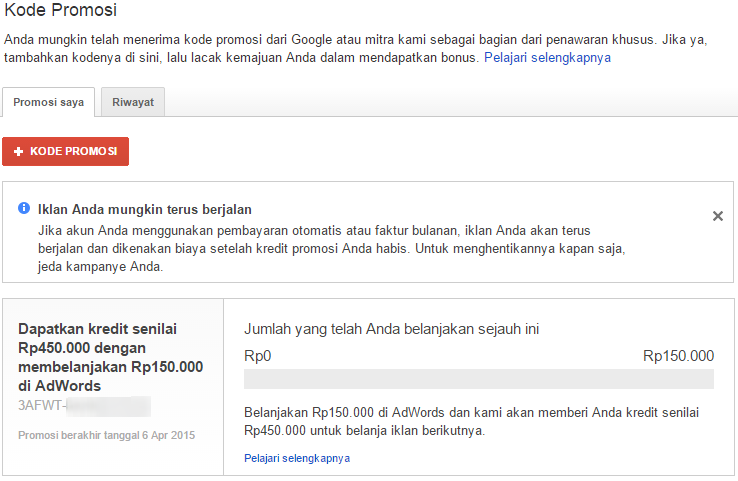Switch to the Riwayat tab
This screenshot has width=738, height=481.
pyautogui.click(x=133, y=102)
